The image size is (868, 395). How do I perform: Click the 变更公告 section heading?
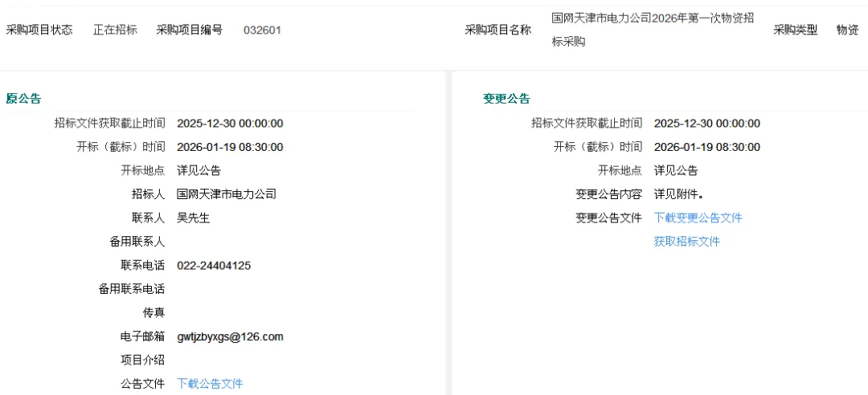506,99
